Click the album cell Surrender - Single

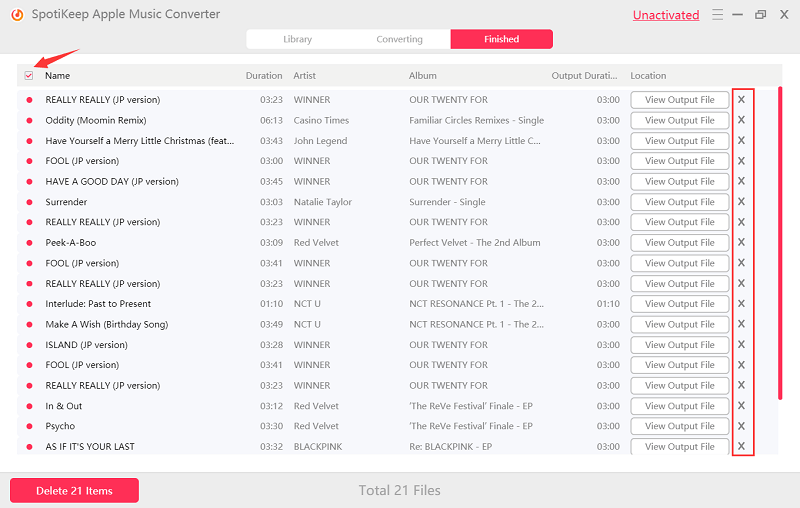pos(447,202)
